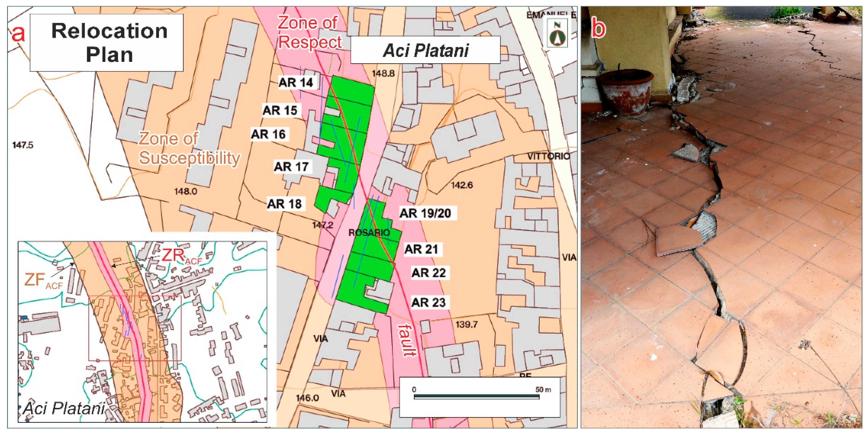The height and width of the screenshot is (438, 868).
Task: Select the AR 21 label
Action: (421, 249)
